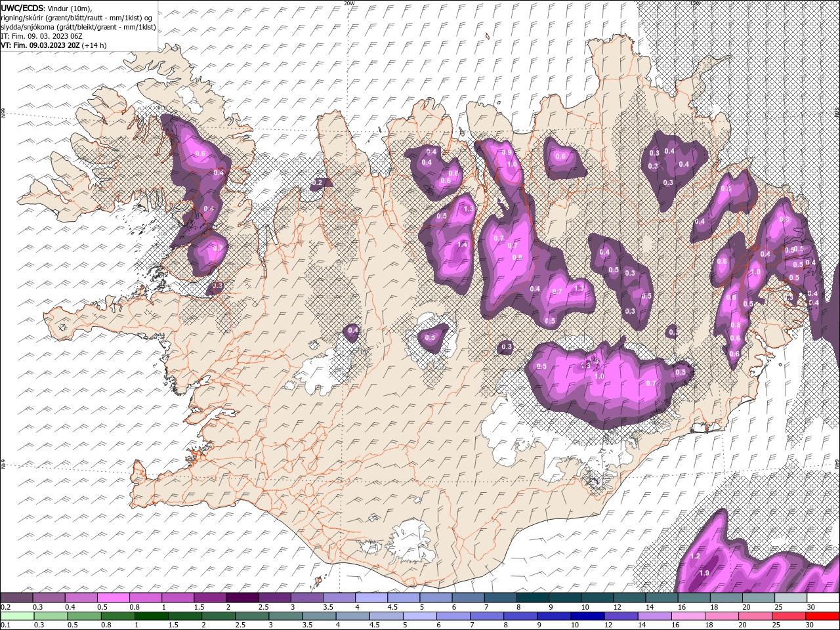Click the pale green 0.1 swatch in rain legend
Image resolution: width=840 pixels, height=630 pixels.
click(16, 616)
